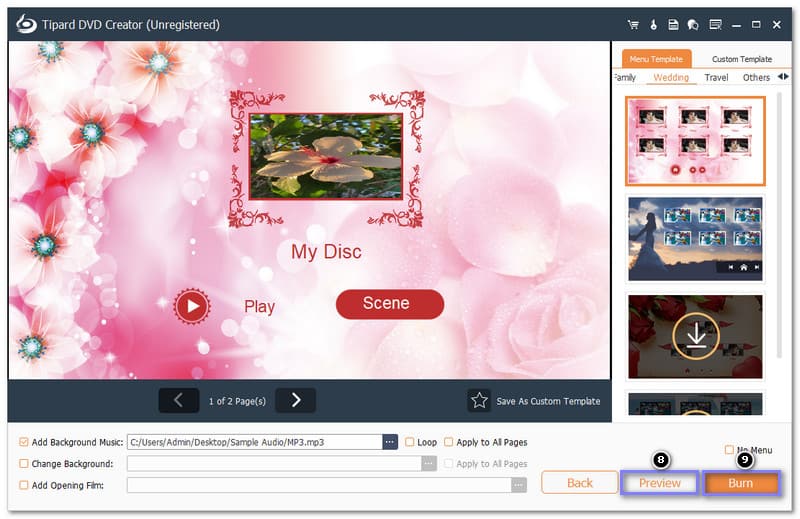The image size is (800, 519).
Task: Download the red rose wedding template
Action: click(696, 336)
